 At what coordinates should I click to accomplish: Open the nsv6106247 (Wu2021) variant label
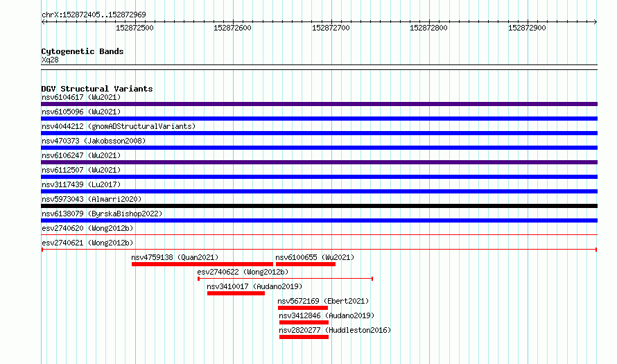81,155
